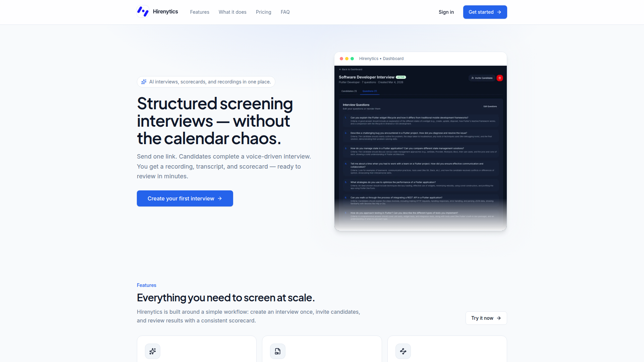Screen dimensions: 644x362
Task: Select Candidates (1) tab in dashboard preview
Action: pyautogui.click(x=349, y=91)
